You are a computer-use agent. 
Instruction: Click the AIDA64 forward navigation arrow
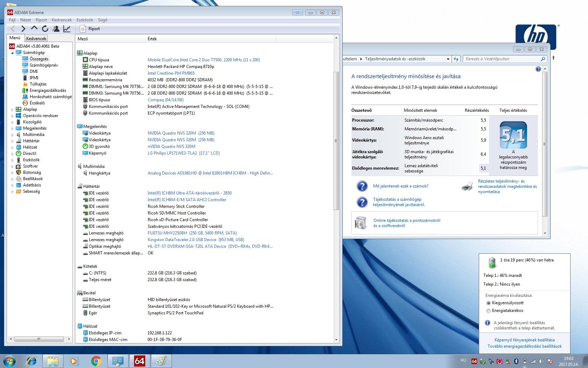point(23,29)
